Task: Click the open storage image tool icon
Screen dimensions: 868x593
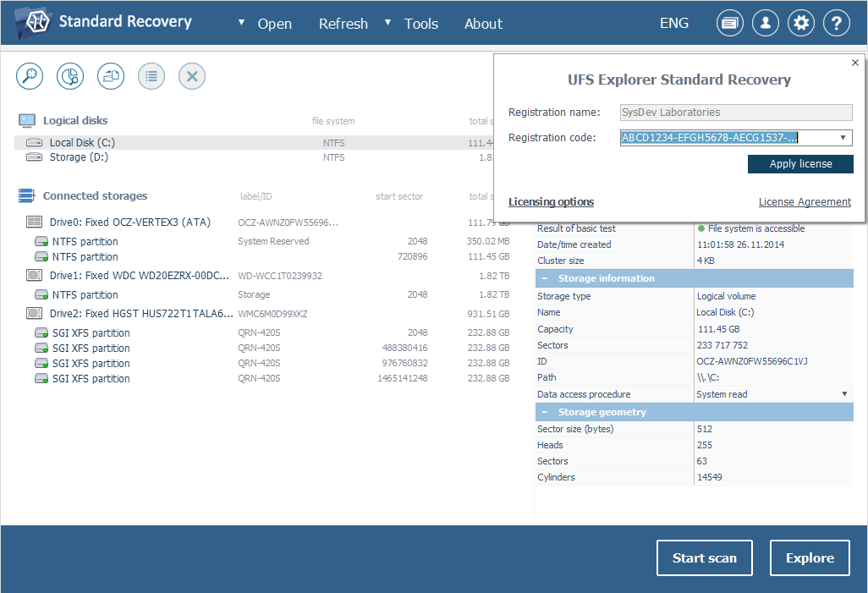Action: click(x=111, y=76)
